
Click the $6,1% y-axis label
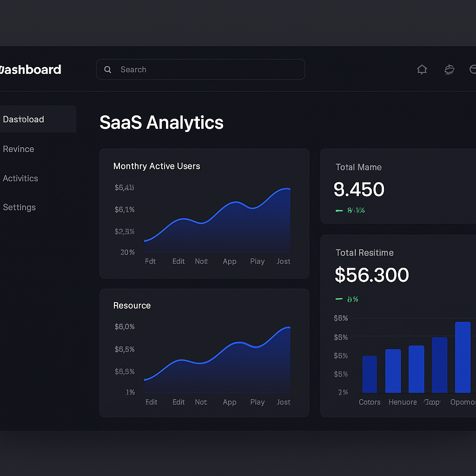125,210
